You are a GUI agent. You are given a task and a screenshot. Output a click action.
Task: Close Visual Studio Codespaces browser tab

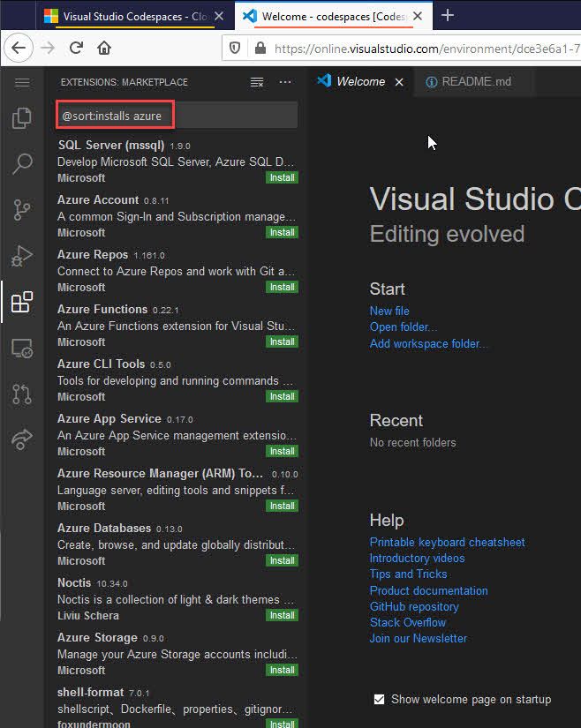point(219,16)
